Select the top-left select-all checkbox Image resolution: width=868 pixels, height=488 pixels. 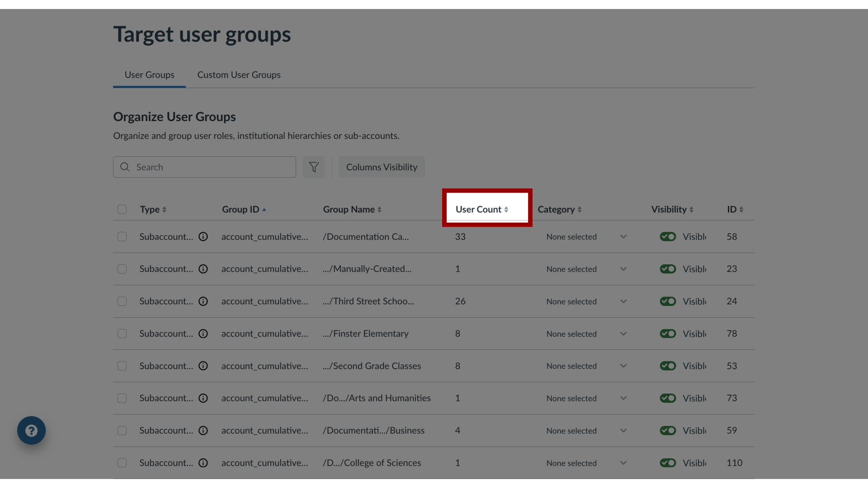(122, 209)
